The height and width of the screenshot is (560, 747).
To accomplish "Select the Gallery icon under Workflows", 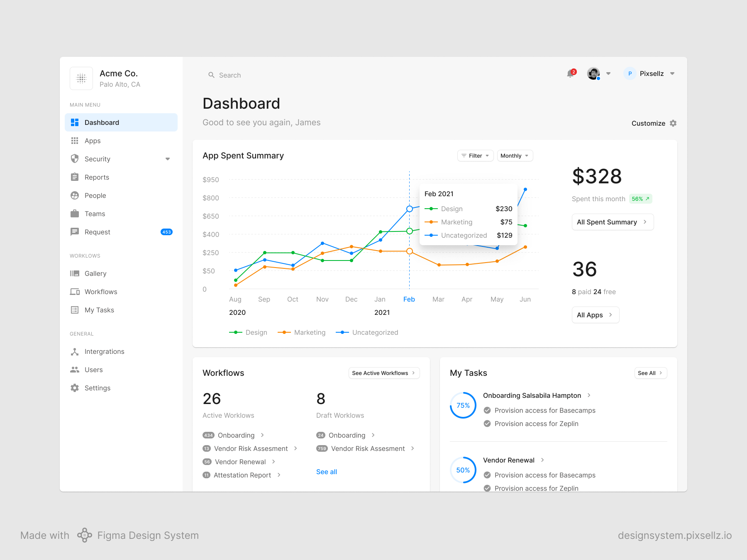I will pos(75,273).
